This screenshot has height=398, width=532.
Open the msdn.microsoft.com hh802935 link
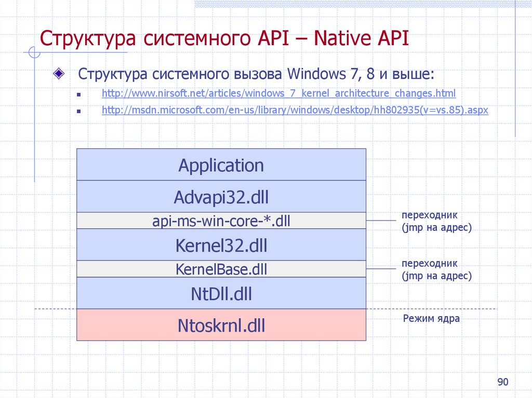(295, 110)
